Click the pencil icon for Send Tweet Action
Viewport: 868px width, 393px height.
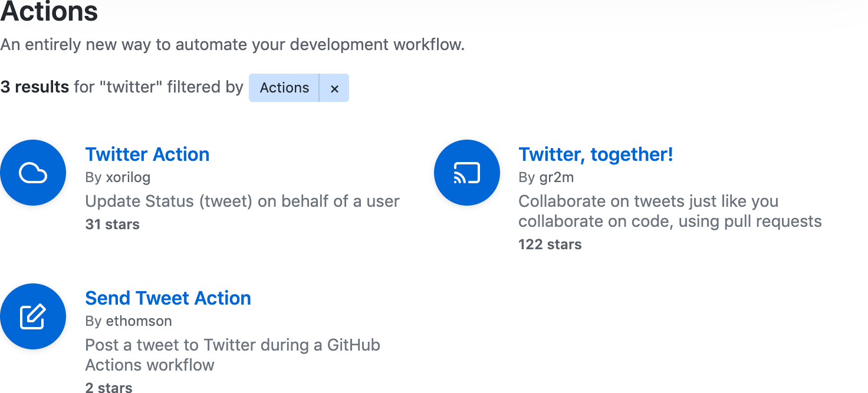pyautogui.click(x=33, y=316)
